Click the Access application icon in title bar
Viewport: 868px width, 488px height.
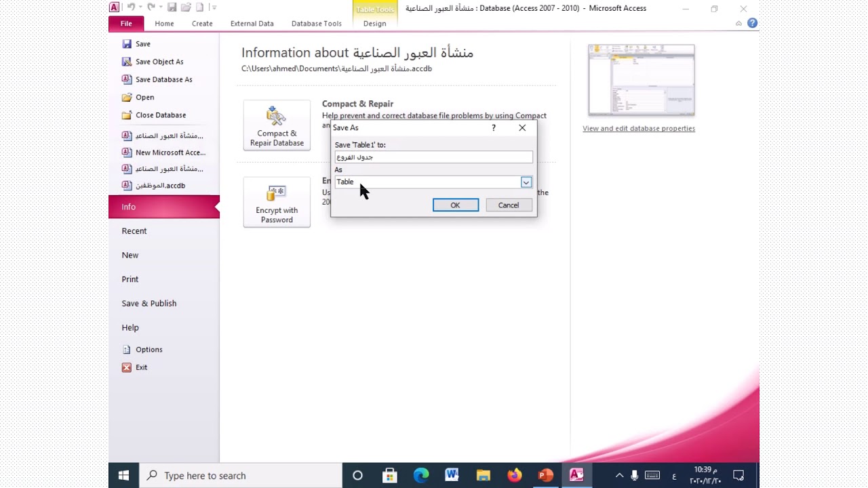click(114, 7)
